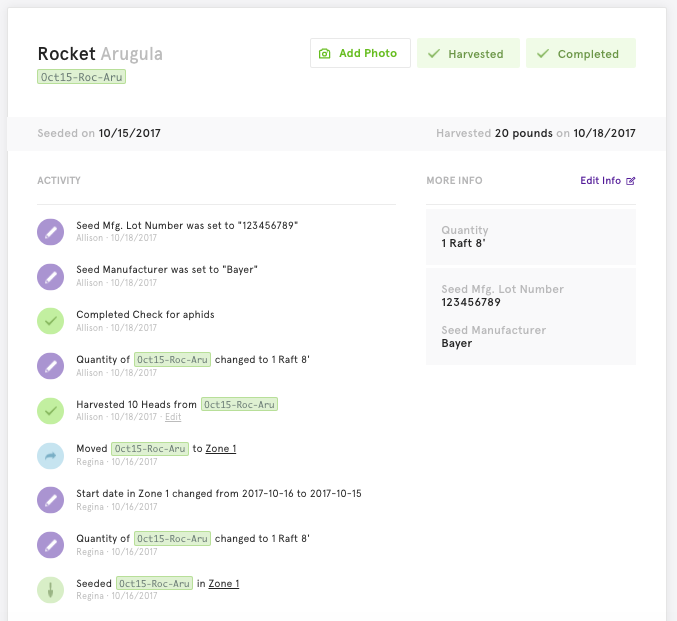The width and height of the screenshot is (677, 621).
Task: Click the pencil icon beside Seed Manufacturer activity
Action: pos(51,277)
